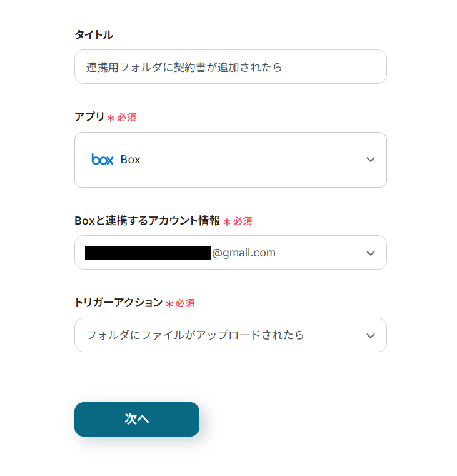Click the redacted black bar in the account field
457x476 pixels.
tap(148, 253)
